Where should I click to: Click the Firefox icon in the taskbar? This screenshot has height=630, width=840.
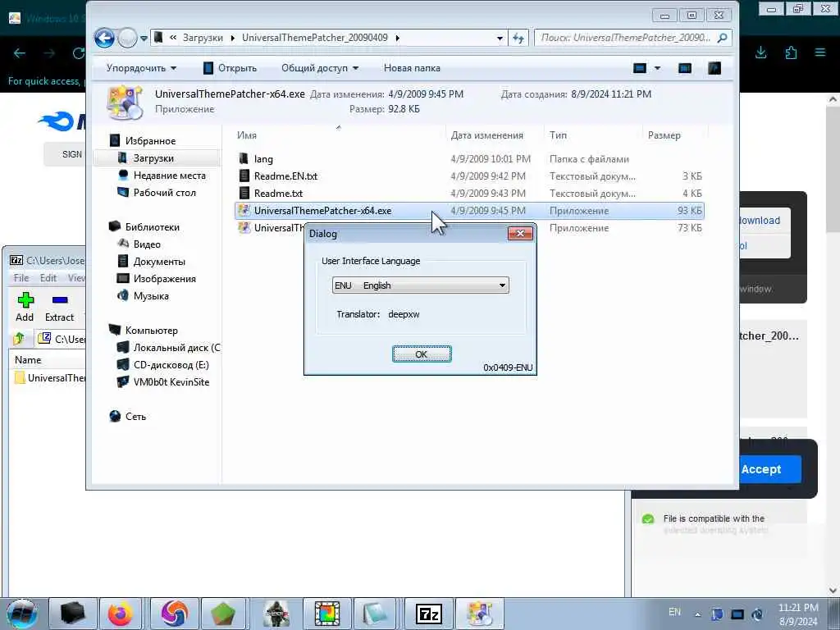pyautogui.click(x=120, y=614)
